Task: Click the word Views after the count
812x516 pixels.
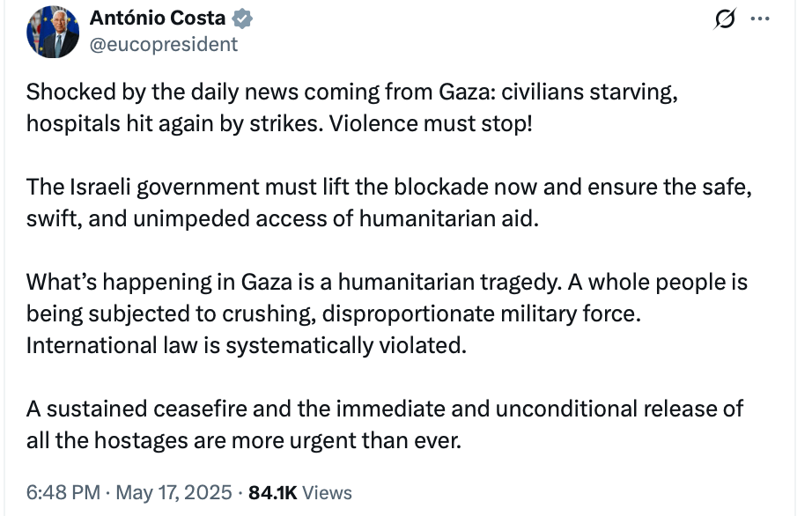Action: 329,492
